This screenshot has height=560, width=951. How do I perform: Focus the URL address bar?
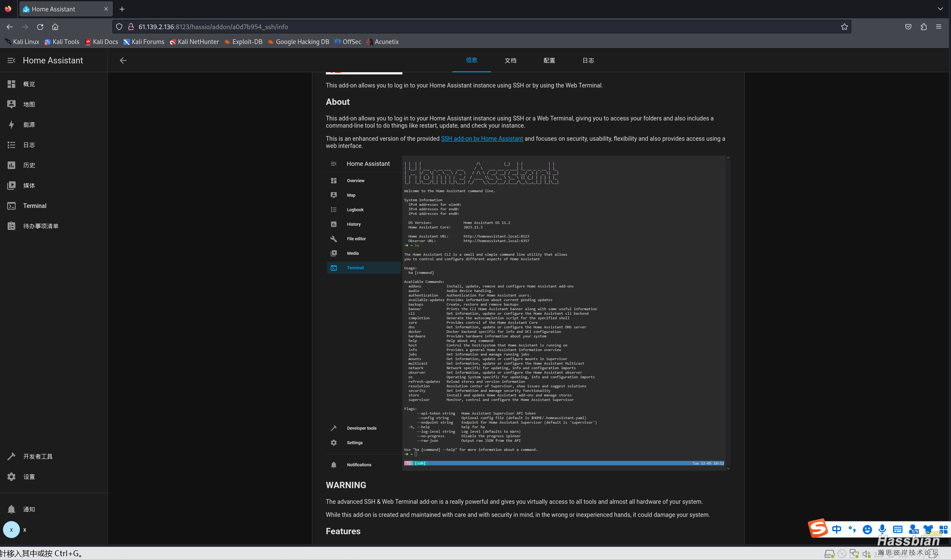pyautogui.click(x=482, y=27)
